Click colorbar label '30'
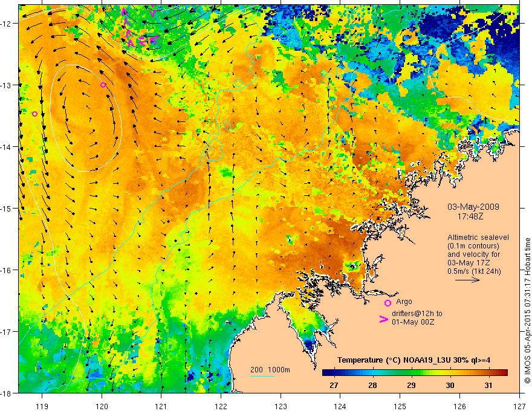 pyautogui.click(x=450, y=385)
